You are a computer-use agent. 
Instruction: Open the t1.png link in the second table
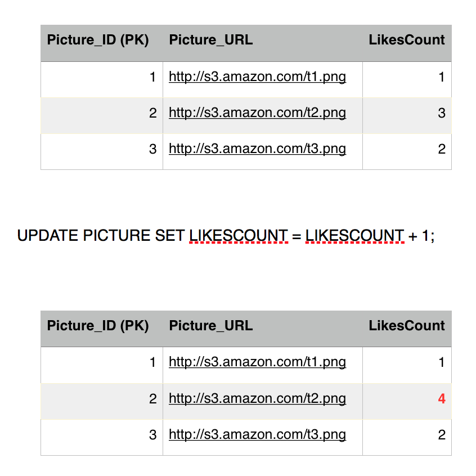(x=257, y=362)
